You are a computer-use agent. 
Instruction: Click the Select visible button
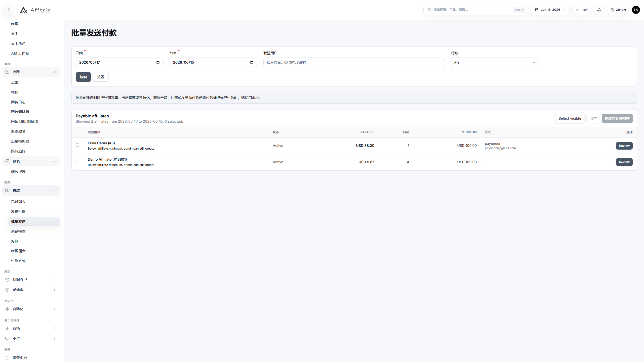[570, 118]
